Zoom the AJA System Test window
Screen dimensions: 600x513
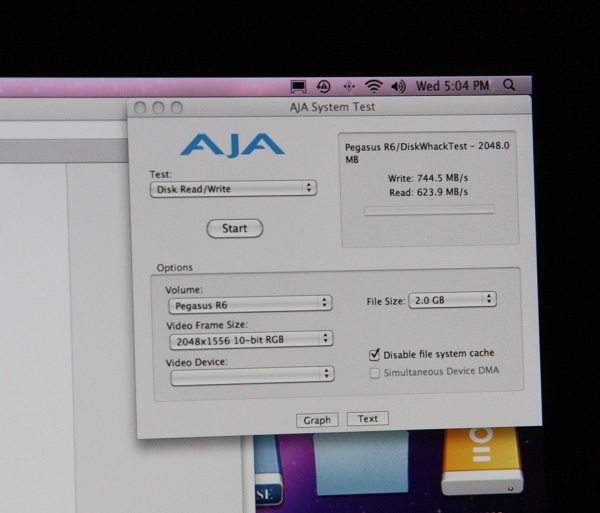coord(176,107)
